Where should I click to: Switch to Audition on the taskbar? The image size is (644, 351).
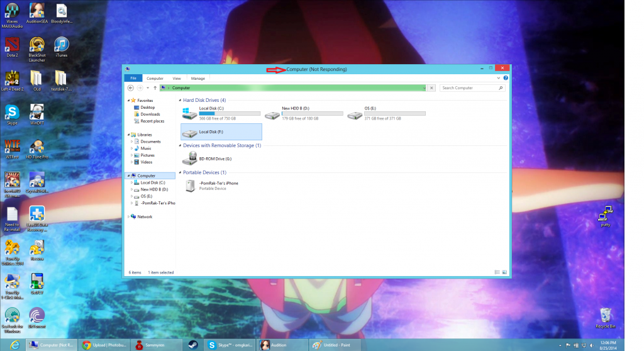point(282,345)
